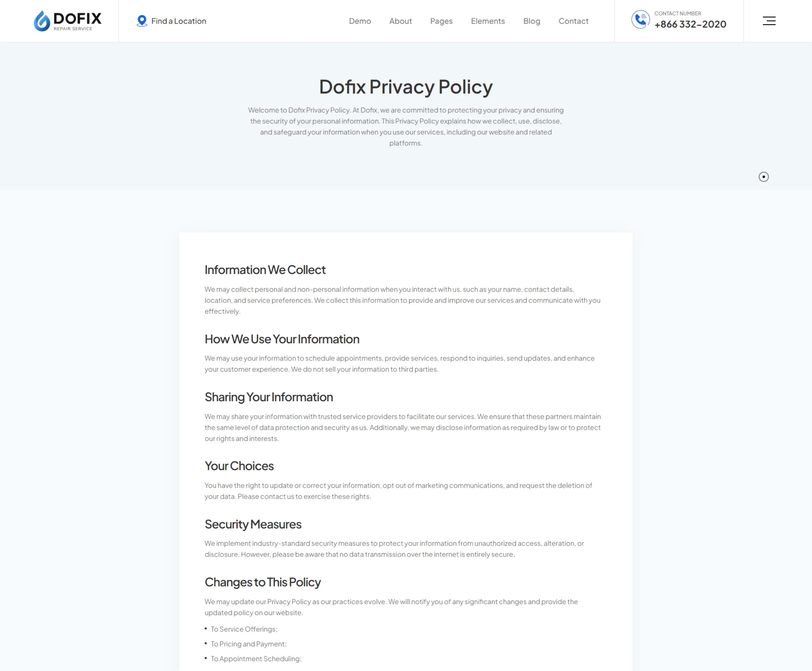The width and height of the screenshot is (812, 671).
Task: Click the Sharing Your Information heading
Action: pyautogui.click(x=269, y=397)
